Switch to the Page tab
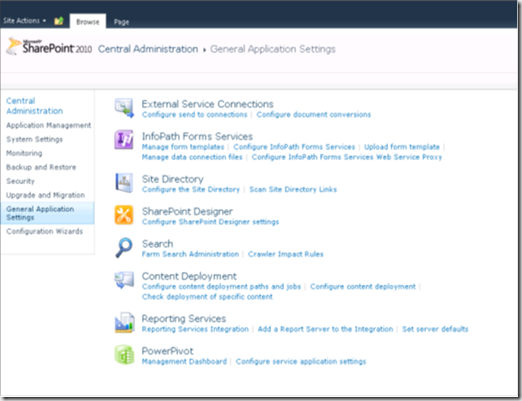The height and width of the screenshot is (401, 522). 121,22
